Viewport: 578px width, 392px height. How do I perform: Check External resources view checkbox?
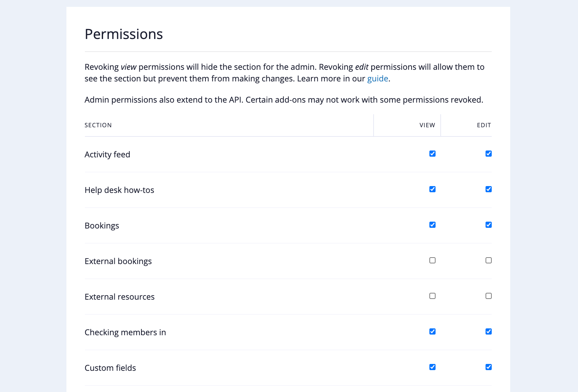pyautogui.click(x=432, y=296)
